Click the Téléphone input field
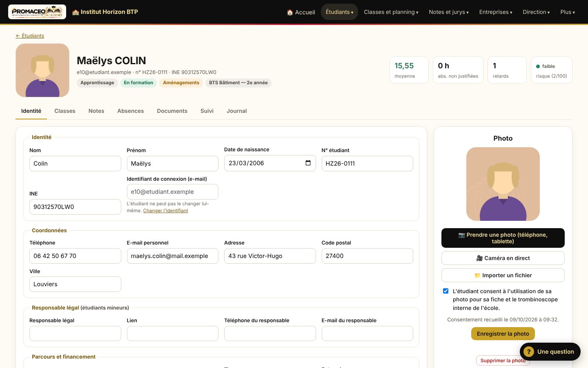This screenshot has width=588, height=368. click(x=75, y=256)
